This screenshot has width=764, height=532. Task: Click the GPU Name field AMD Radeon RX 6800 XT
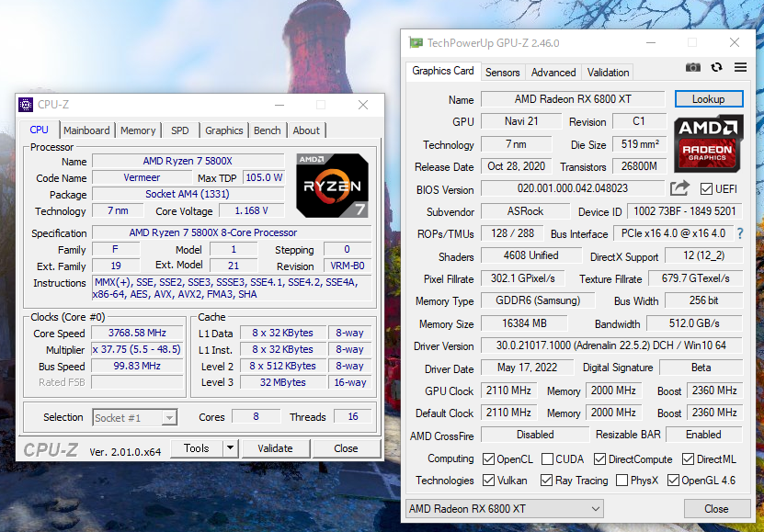pyautogui.click(x=573, y=99)
